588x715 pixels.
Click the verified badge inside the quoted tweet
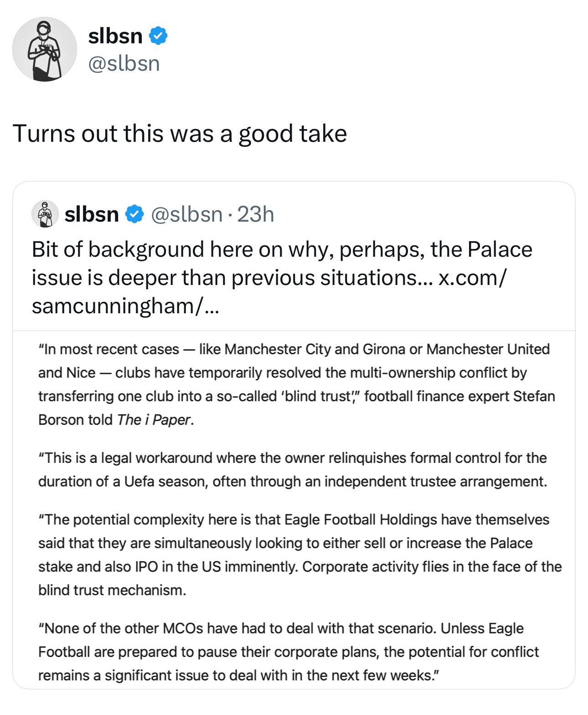[134, 214]
